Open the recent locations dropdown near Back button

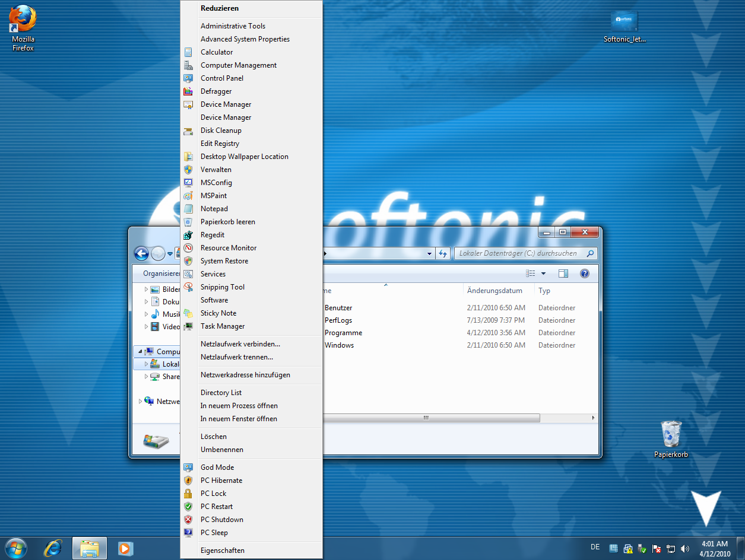coord(170,254)
